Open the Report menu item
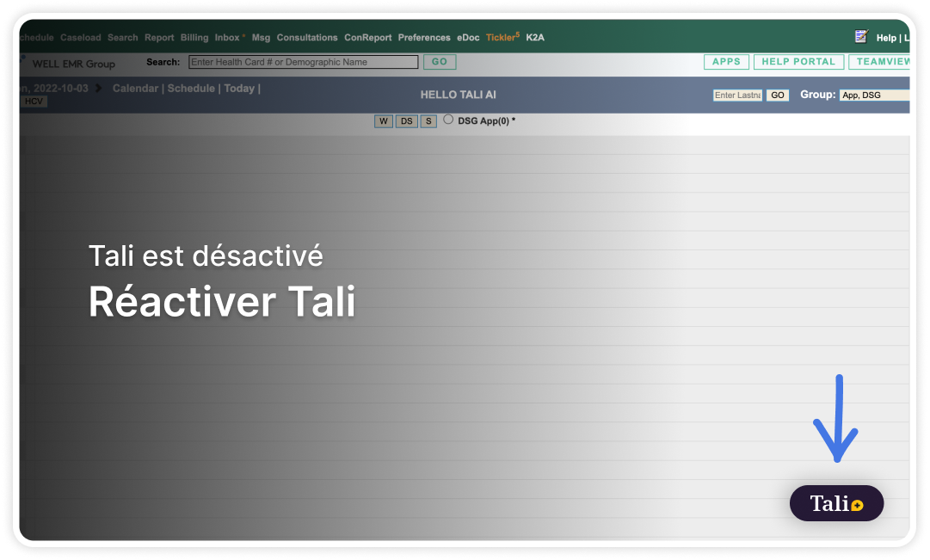930x560 pixels. (x=159, y=37)
